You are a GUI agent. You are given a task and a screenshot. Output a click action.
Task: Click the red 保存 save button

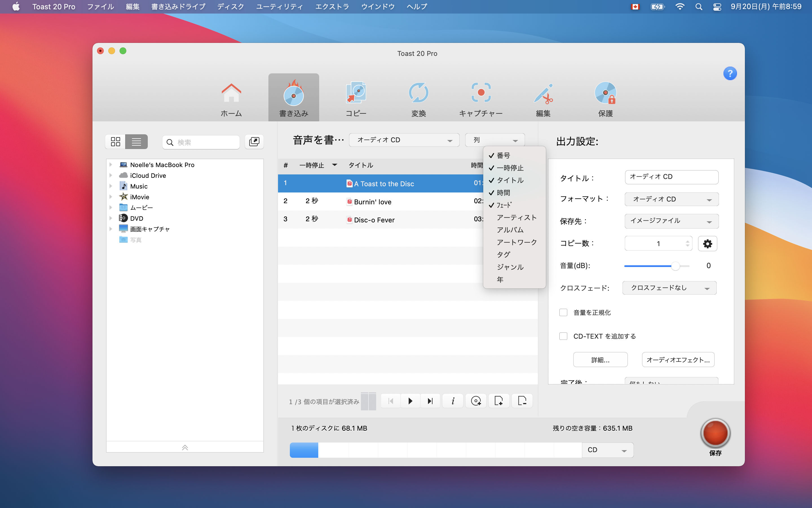click(715, 434)
